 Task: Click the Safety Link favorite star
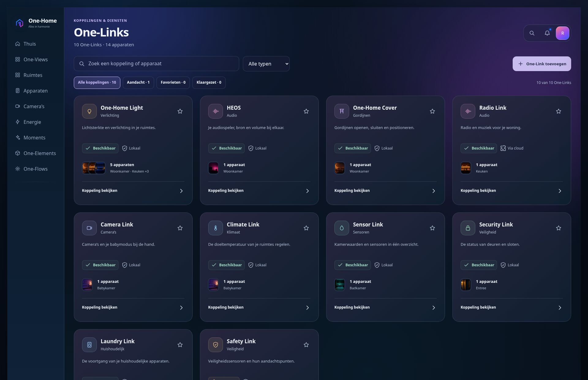click(x=306, y=345)
